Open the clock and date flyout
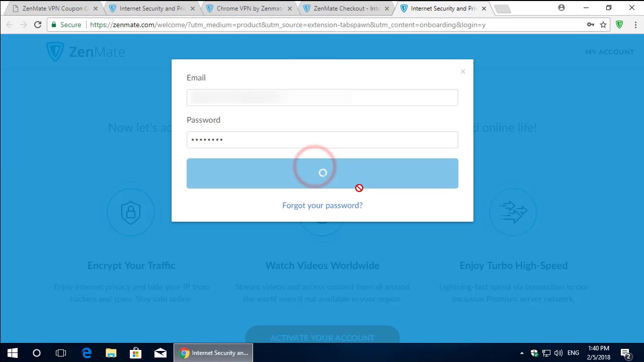Screen dimensions: 644x362 (599, 353)
